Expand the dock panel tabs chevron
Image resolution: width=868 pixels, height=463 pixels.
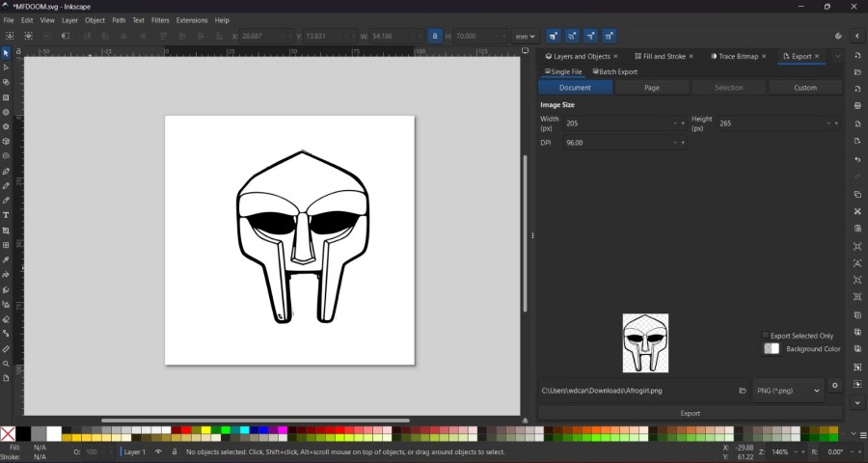coord(838,56)
